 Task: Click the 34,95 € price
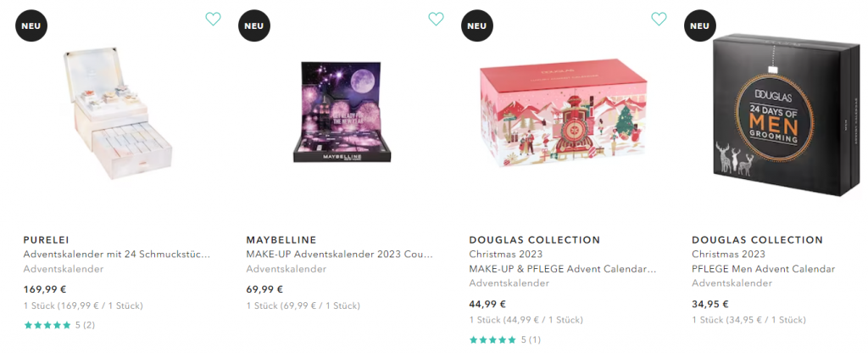click(710, 304)
